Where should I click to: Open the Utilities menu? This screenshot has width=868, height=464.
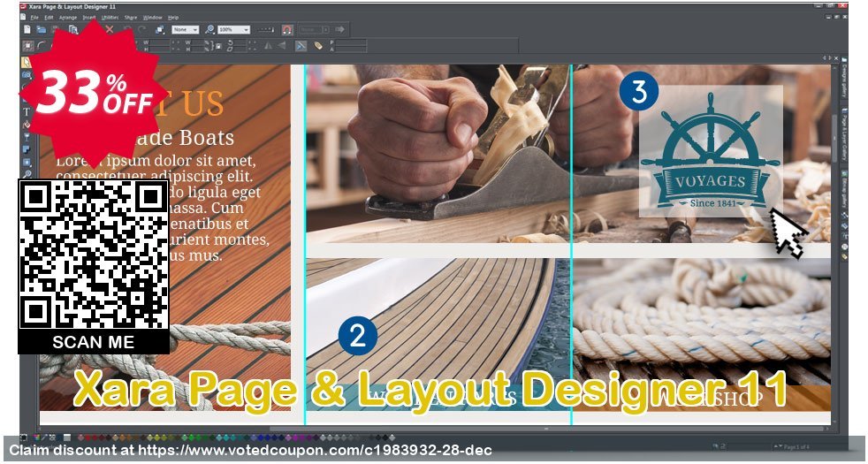[x=110, y=18]
